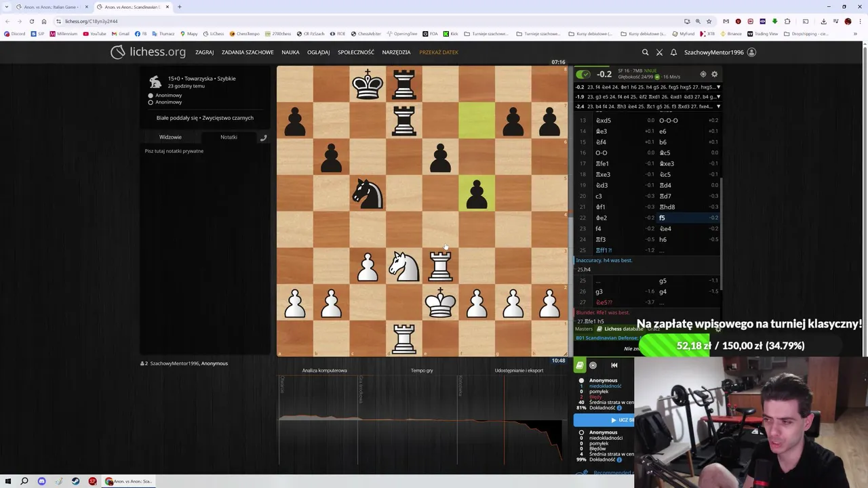Click the black knight on c5

pos(368,193)
